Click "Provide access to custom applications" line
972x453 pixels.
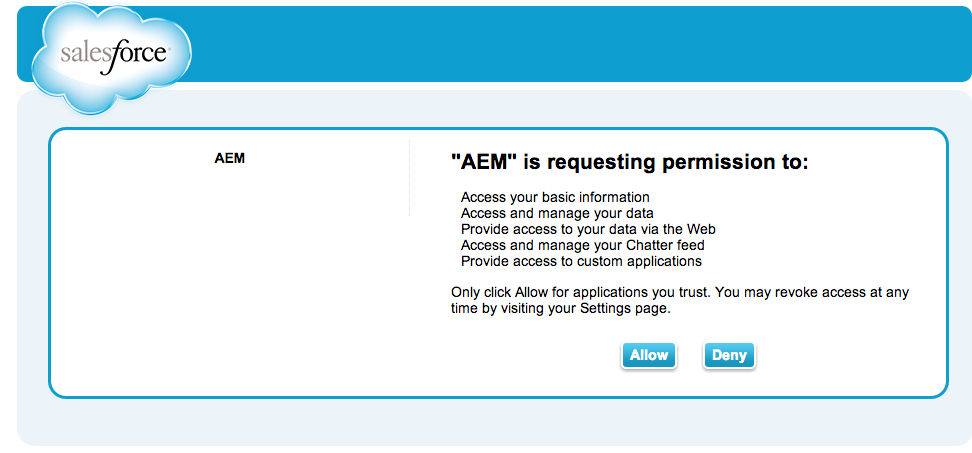click(581, 262)
